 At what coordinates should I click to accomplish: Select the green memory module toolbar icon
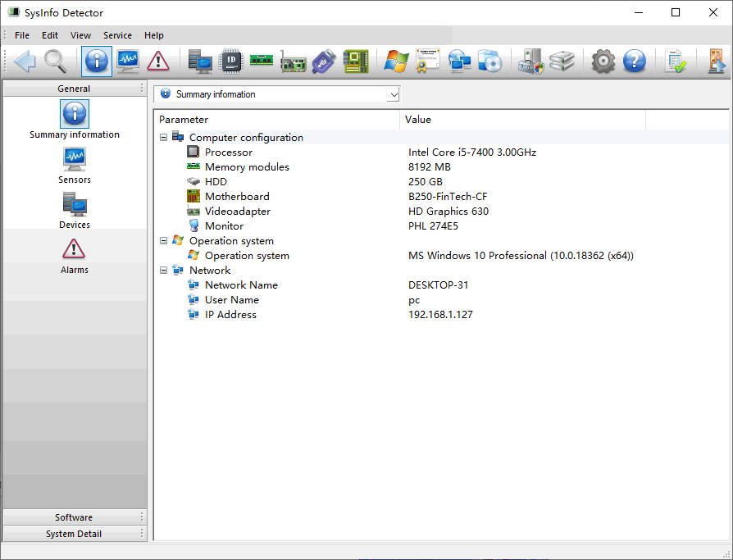tap(262, 61)
